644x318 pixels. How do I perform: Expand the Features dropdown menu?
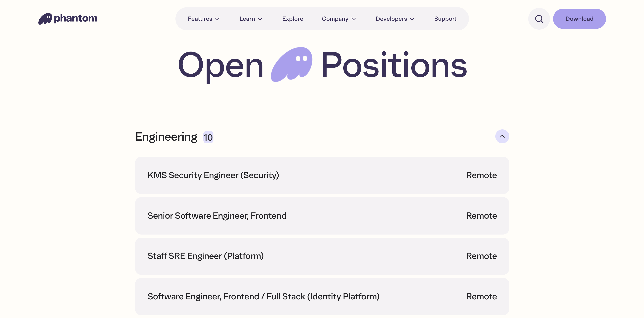(x=204, y=19)
